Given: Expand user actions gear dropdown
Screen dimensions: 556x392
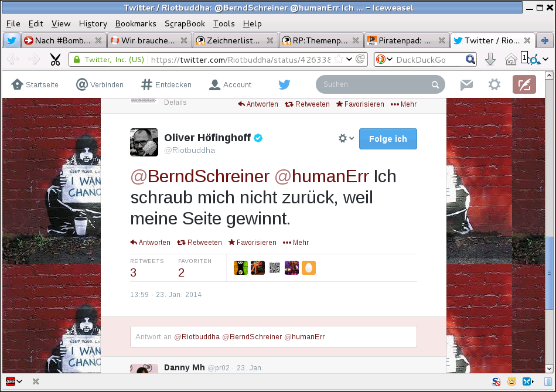Looking at the screenshot, I should [346, 138].
